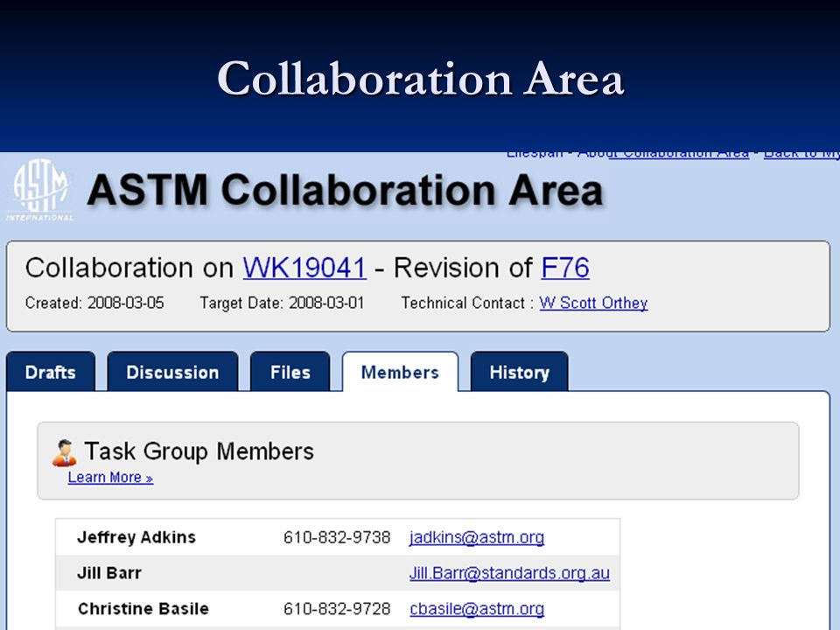Click the Task Group Members person icon
Screen dimensions: 840x630
64,452
